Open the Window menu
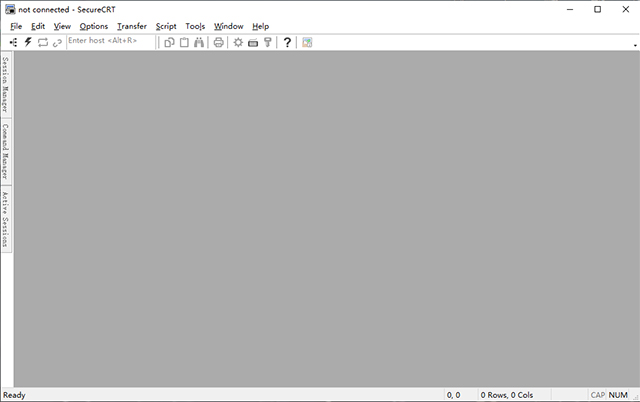Viewport: 640px width, 402px height. 229,27
